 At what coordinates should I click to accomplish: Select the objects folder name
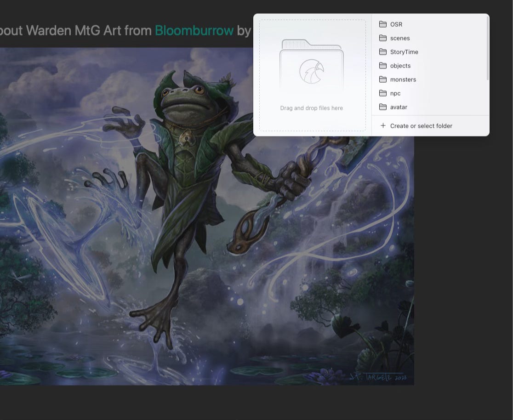(400, 66)
